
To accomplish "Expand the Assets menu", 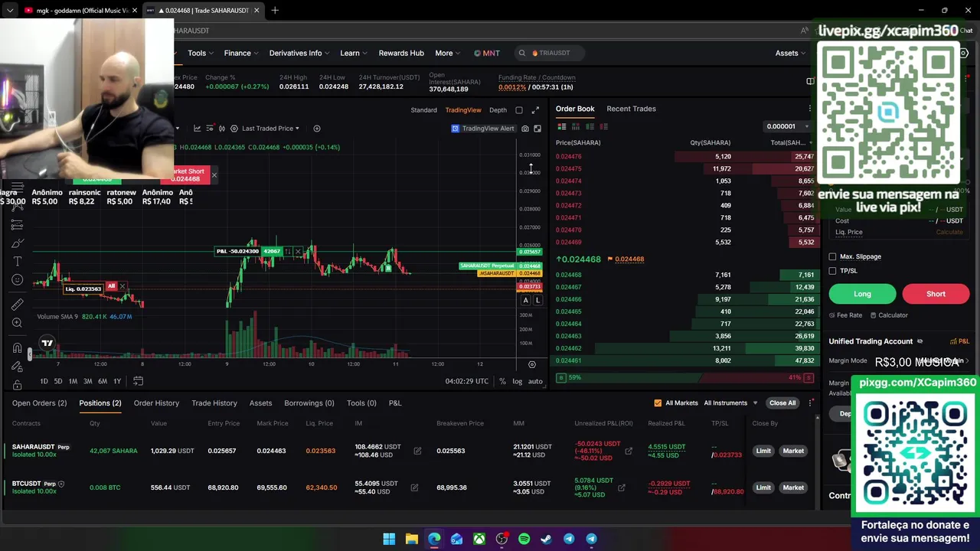I will tap(791, 53).
